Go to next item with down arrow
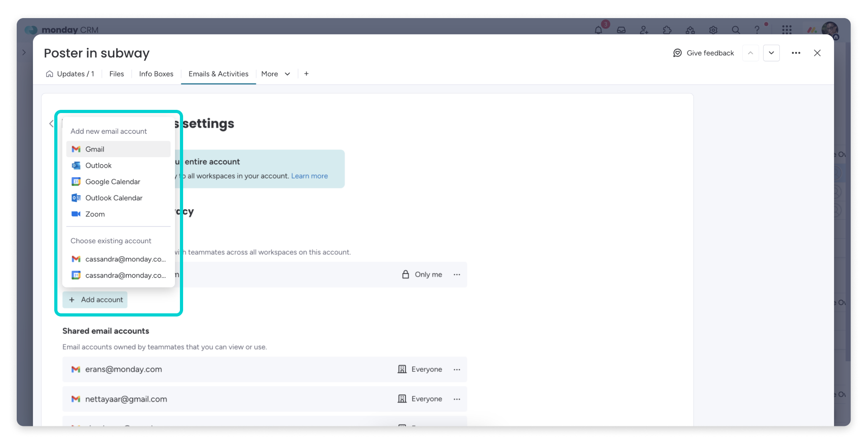Viewport: 868px width, 444px height. (771, 53)
